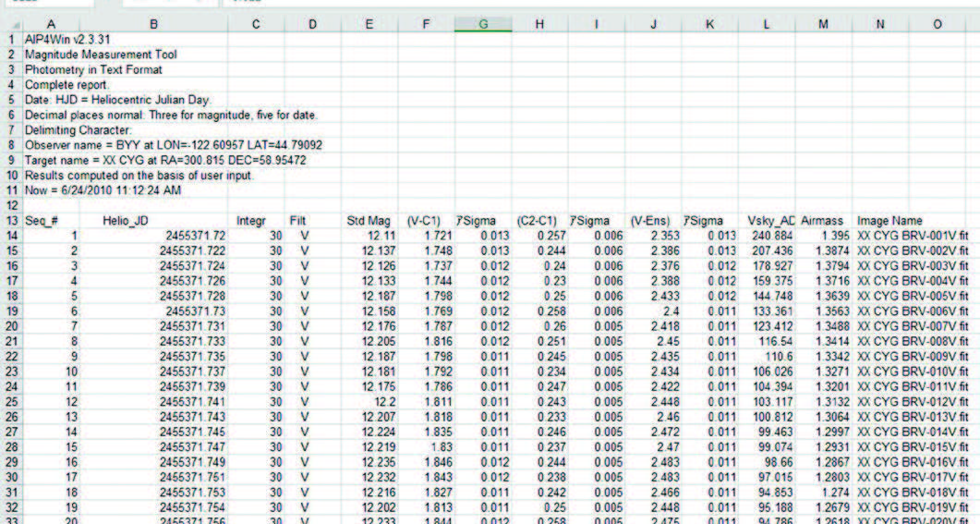Click Airmass value 1.274
The image size is (980, 524).
pyautogui.click(x=823, y=492)
